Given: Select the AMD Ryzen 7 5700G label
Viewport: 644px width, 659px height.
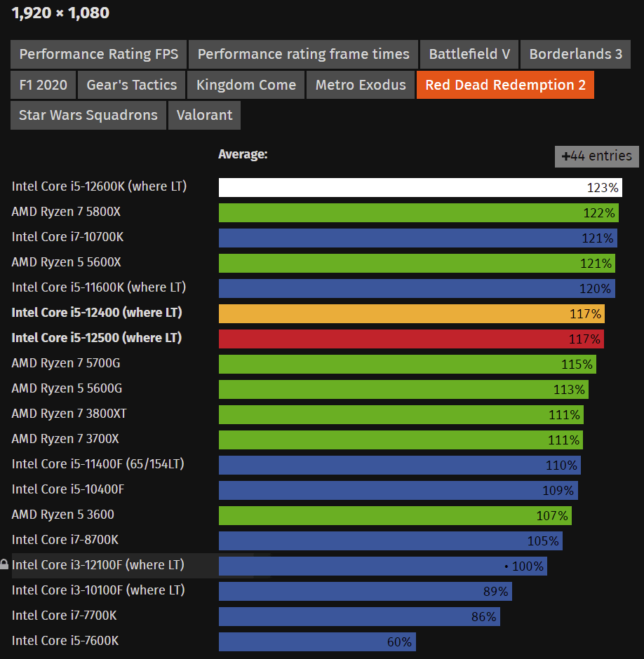Looking at the screenshot, I should (x=66, y=362).
